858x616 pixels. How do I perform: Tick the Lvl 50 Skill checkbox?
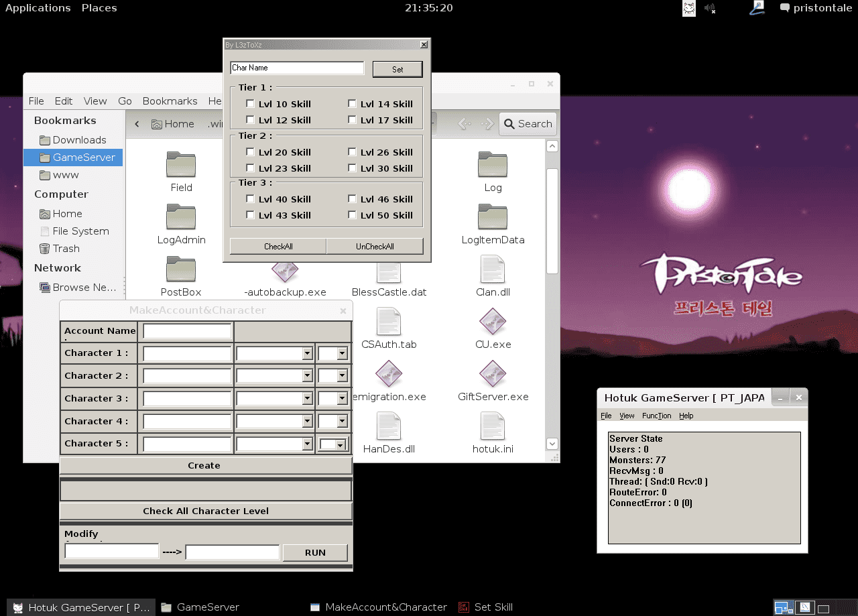click(352, 215)
